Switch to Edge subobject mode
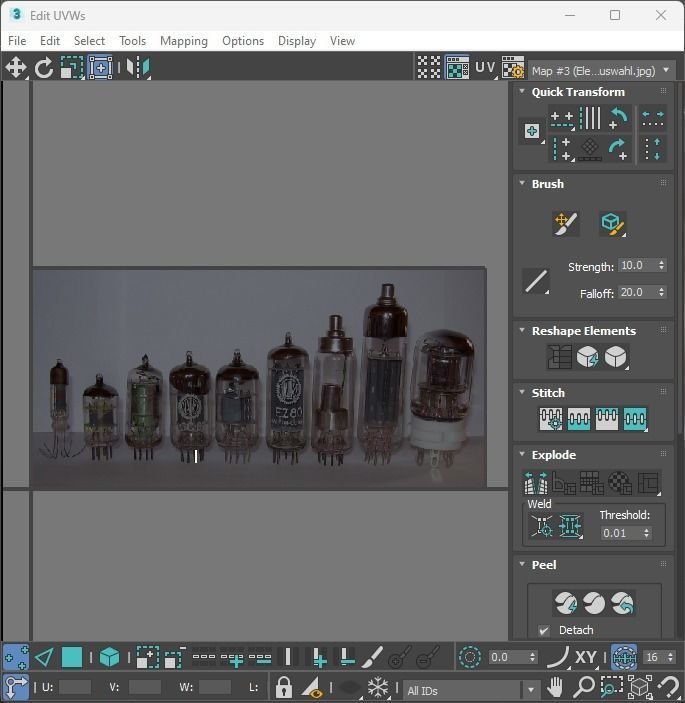This screenshot has height=703, width=685. pos(44,658)
